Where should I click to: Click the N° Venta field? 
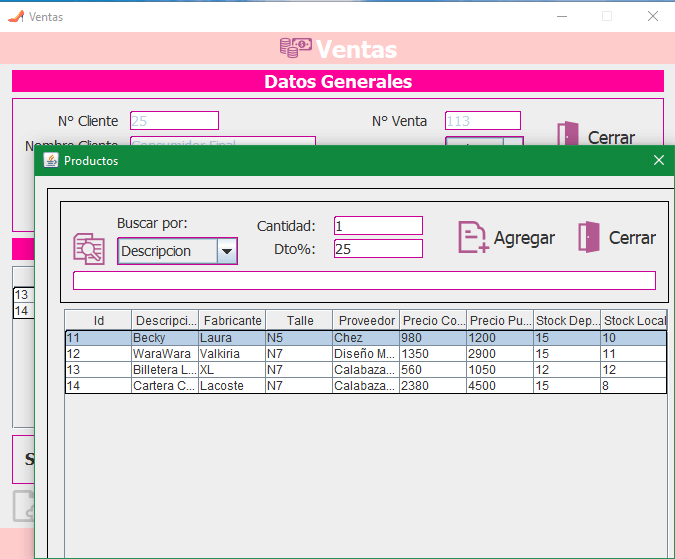pyautogui.click(x=482, y=121)
